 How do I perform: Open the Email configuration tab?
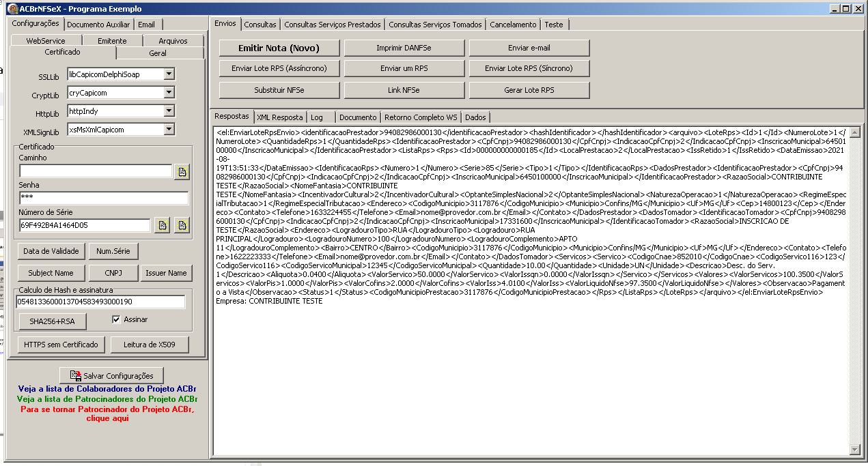point(146,25)
